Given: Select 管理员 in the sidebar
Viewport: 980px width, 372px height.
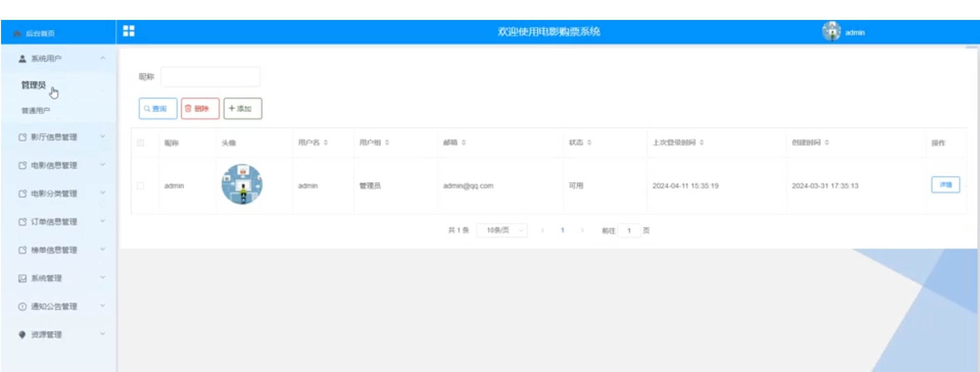Looking at the screenshot, I should (33, 85).
